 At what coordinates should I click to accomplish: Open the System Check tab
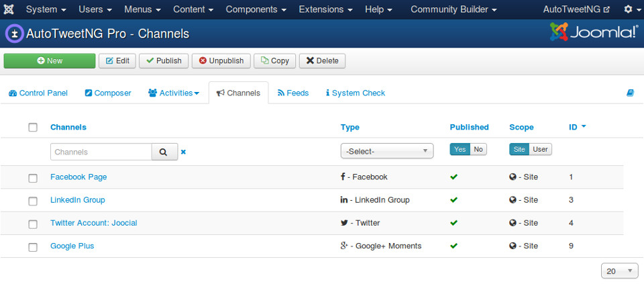(x=356, y=93)
